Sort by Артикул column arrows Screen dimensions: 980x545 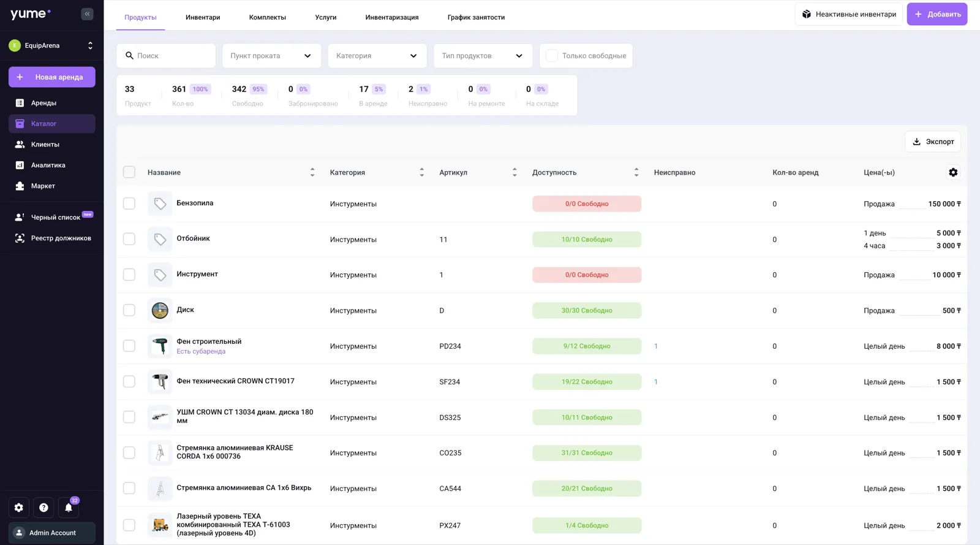(x=514, y=172)
